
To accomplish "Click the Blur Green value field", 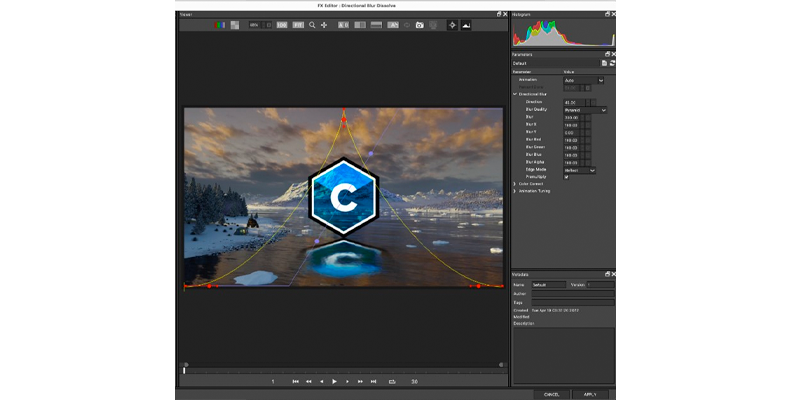I will (x=572, y=148).
